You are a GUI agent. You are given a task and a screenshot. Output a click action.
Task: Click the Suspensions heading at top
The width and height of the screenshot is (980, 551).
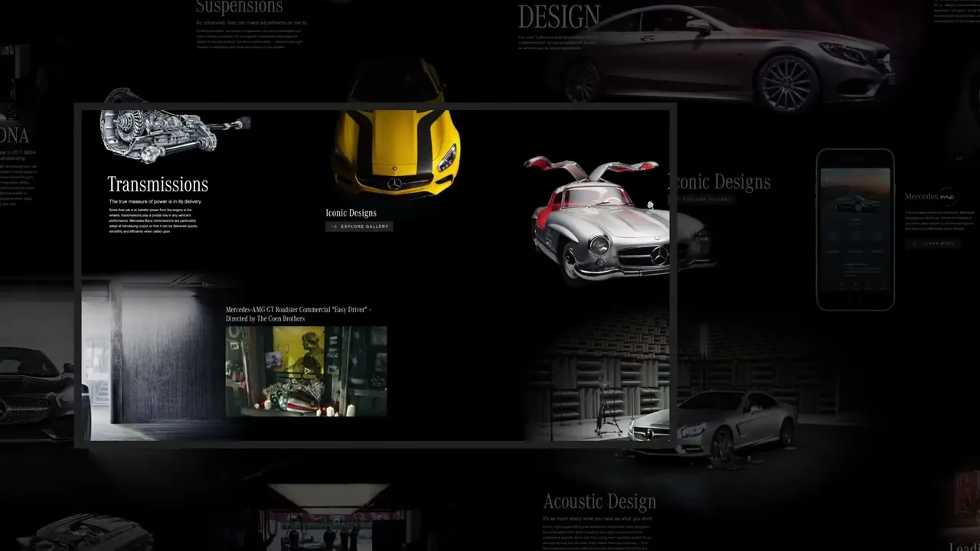[239, 7]
